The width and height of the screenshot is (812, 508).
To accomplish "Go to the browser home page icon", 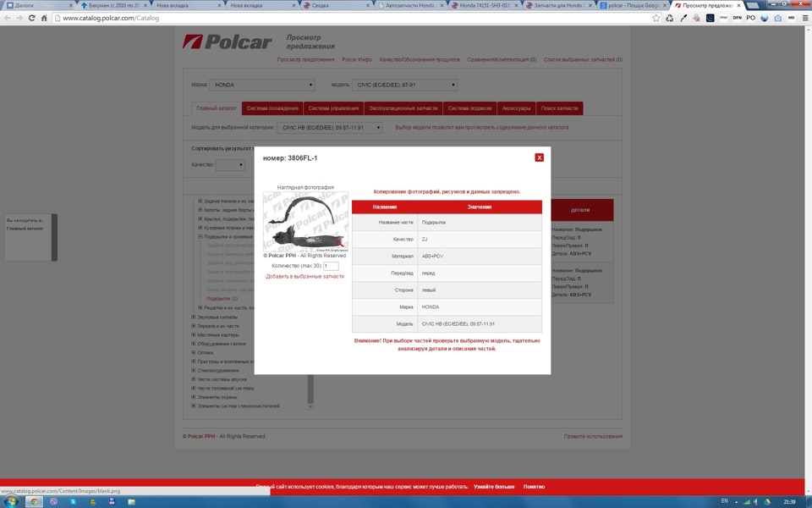I will coord(44,18).
